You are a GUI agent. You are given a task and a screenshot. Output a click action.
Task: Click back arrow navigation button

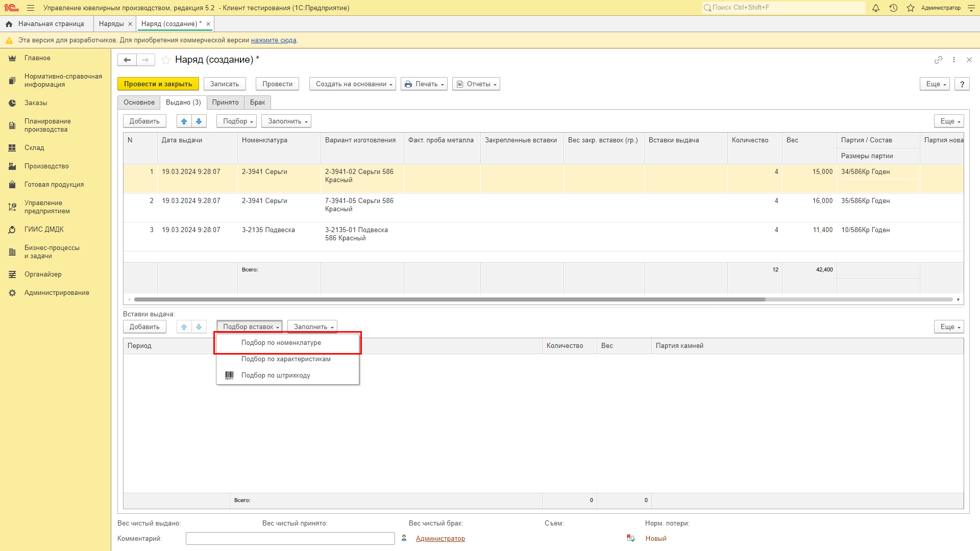(x=127, y=60)
